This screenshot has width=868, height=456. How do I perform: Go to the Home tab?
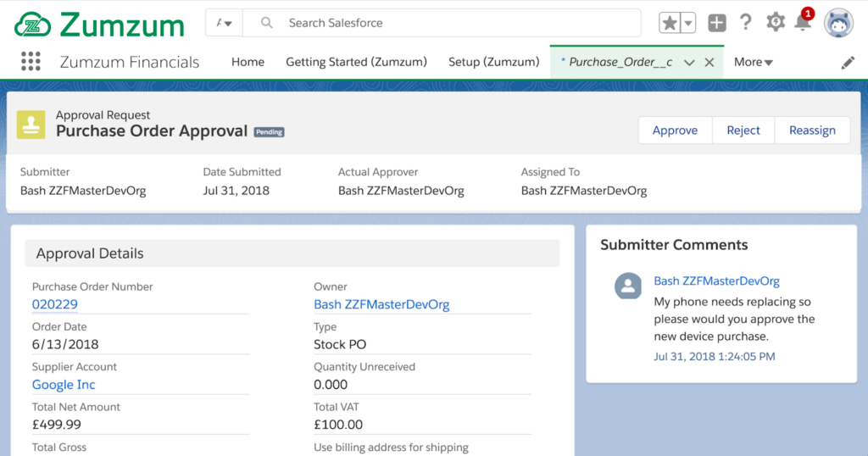click(x=248, y=62)
